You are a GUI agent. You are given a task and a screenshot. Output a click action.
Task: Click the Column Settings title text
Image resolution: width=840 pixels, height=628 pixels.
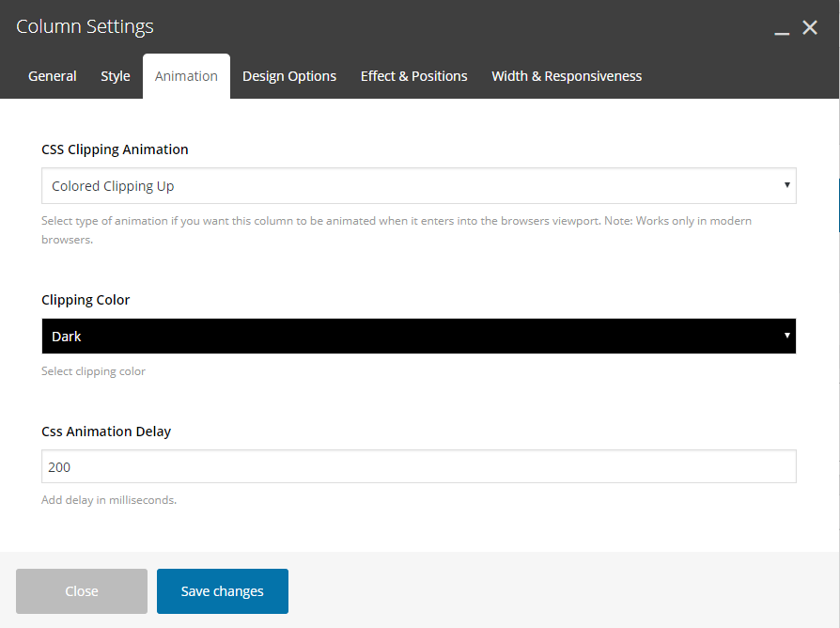[x=85, y=26]
